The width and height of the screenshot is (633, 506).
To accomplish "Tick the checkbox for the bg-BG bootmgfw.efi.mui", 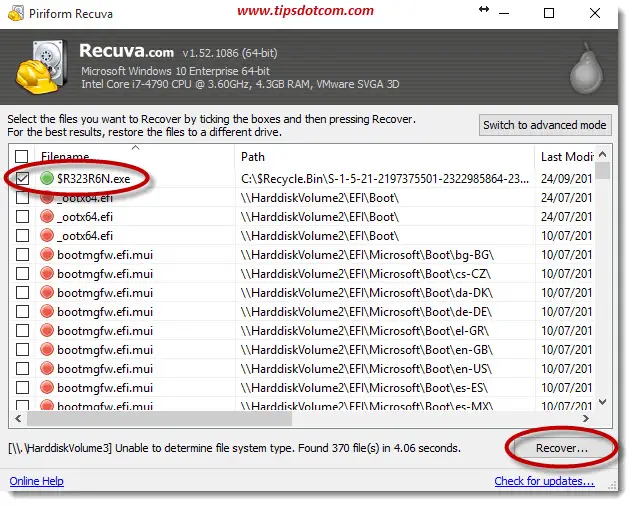I will pyautogui.click(x=22, y=254).
